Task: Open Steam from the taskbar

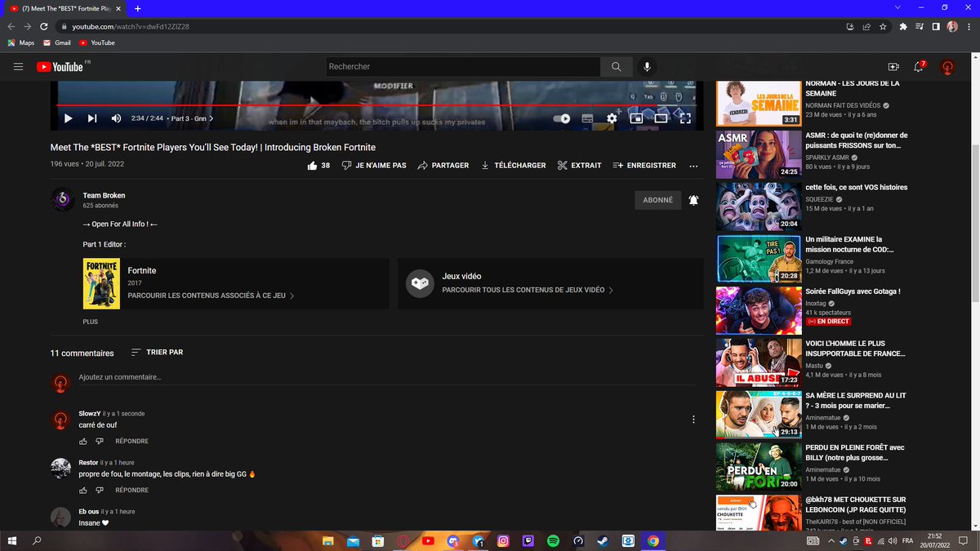Action: [603, 540]
